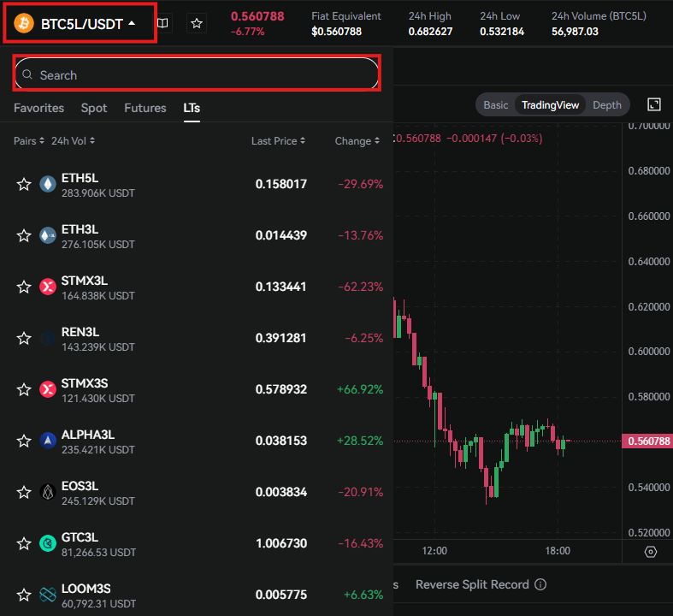
Task: Click the 12:00 time axis label
Action: [x=434, y=551]
